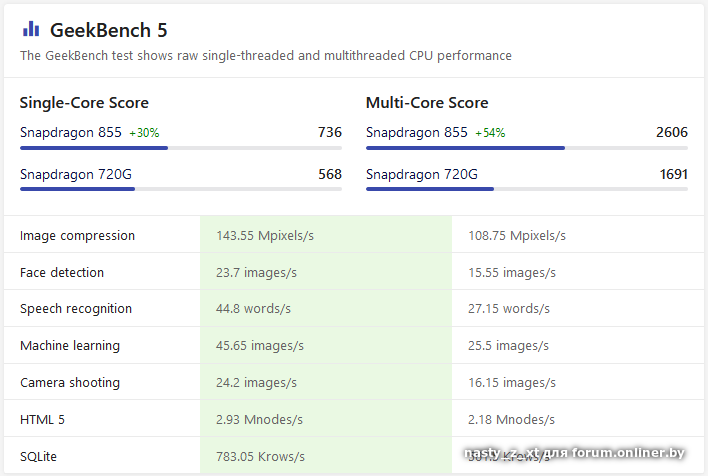Select the Single-Core Score heading
This screenshot has width=708, height=476.
point(84,103)
